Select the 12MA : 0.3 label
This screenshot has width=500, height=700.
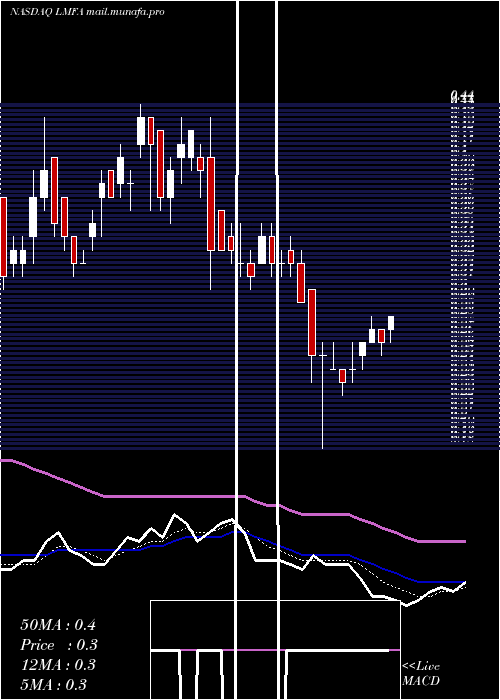pos(58,665)
